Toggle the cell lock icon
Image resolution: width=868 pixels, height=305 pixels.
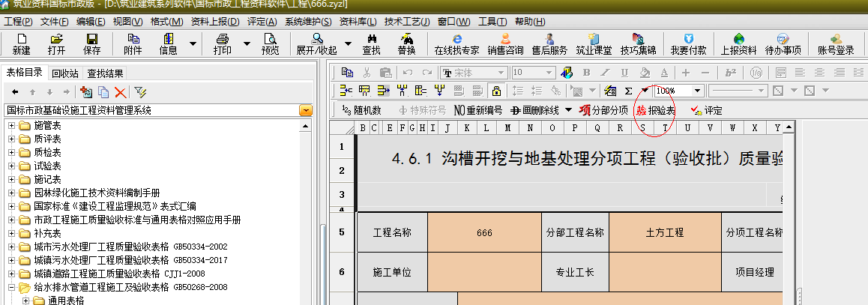click(x=496, y=91)
